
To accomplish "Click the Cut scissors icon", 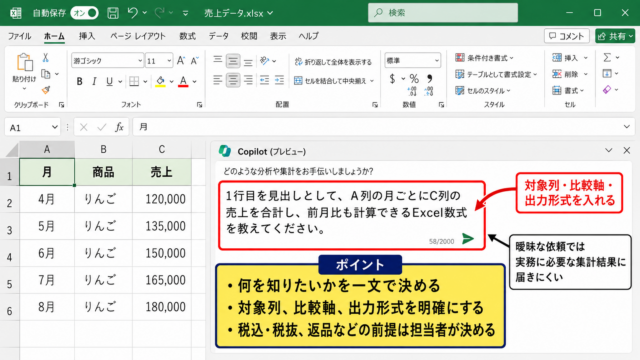I will (46, 58).
